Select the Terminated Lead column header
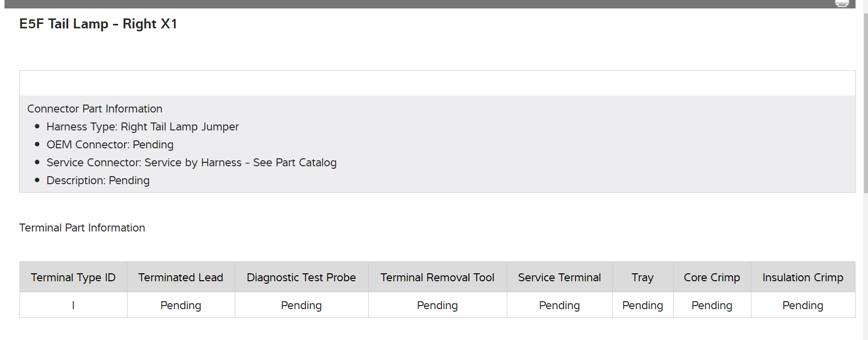The height and width of the screenshot is (340, 868). pos(181,277)
